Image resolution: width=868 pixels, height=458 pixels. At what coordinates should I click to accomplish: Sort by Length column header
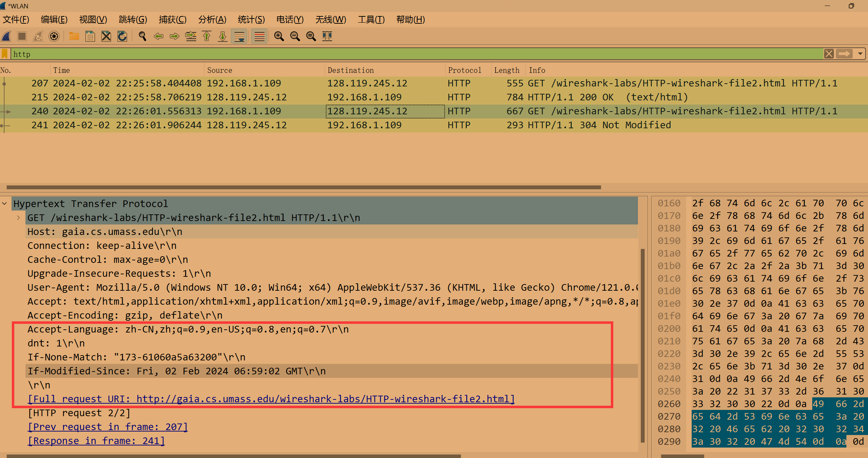(x=509, y=70)
